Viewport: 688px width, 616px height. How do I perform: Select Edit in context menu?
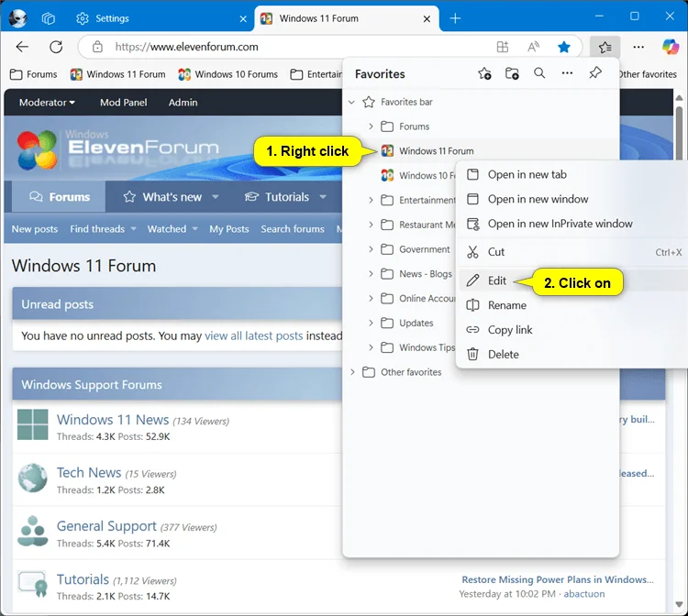[x=573, y=280]
